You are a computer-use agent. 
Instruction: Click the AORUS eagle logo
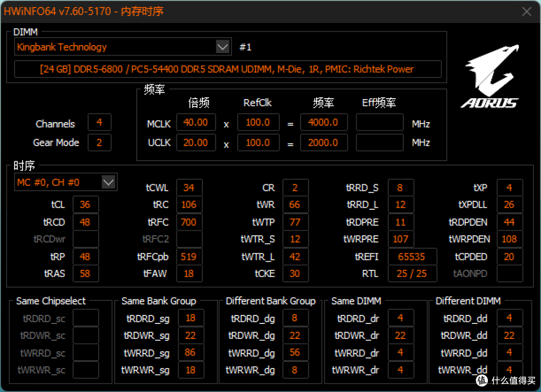[x=489, y=76]
